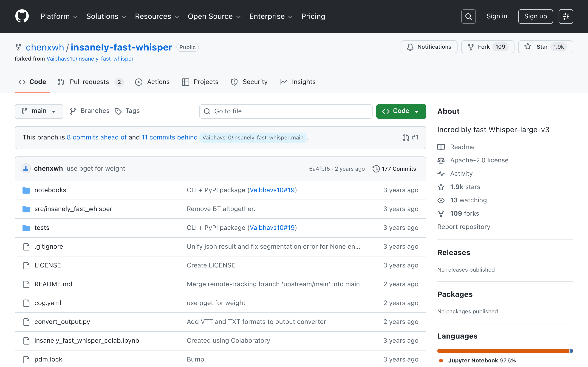Expand the Platform menu in header
Screen dimensions: 588x367
tap(59, 16)
